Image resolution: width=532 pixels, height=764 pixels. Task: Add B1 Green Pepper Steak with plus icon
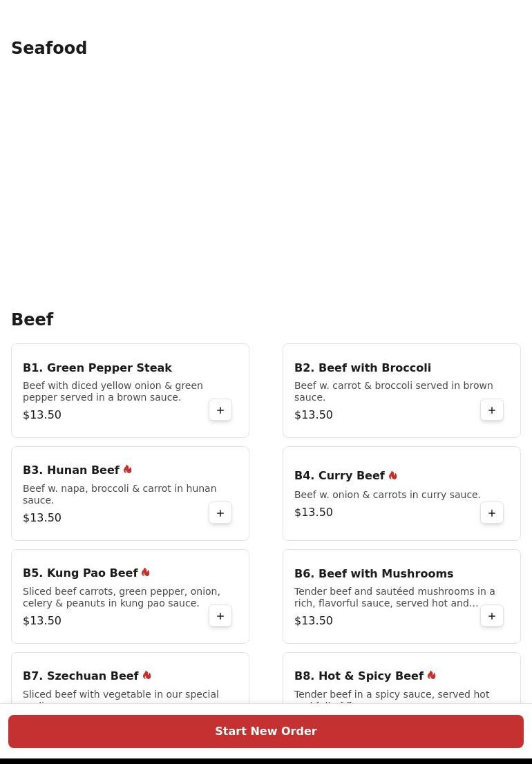pos(220,410)
